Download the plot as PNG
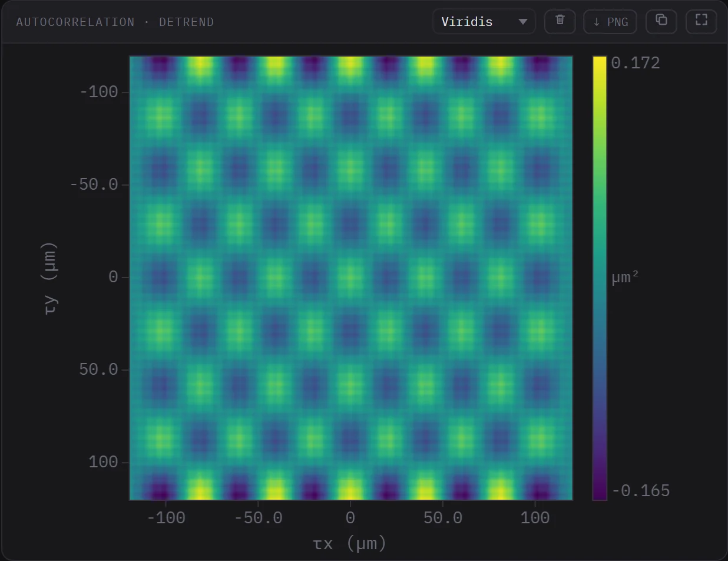 point(610,22)
